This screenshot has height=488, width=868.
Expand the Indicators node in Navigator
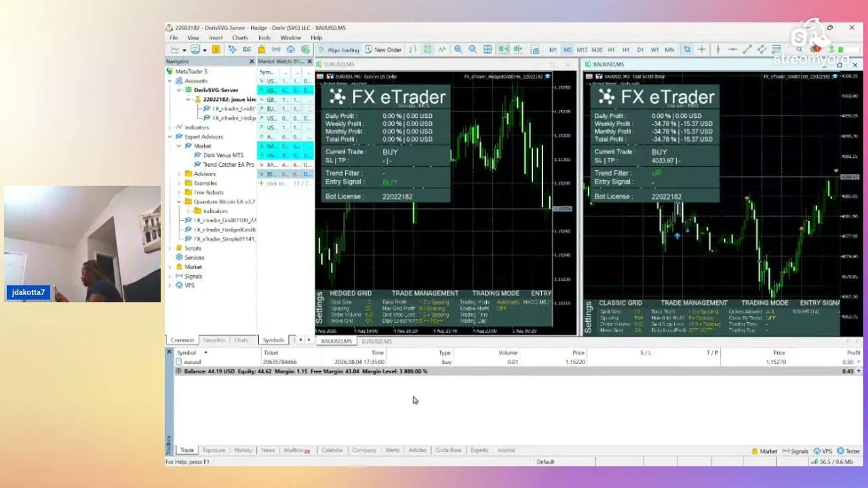click(x=170, y=127)
